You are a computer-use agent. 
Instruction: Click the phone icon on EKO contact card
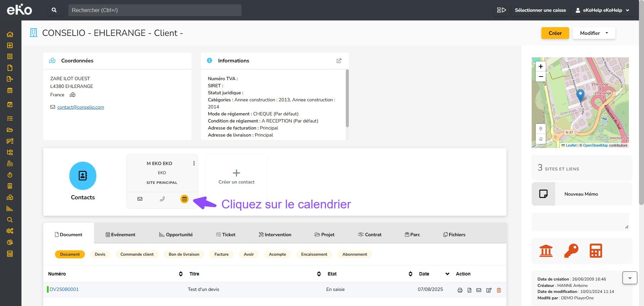click(x=162, y=199)
